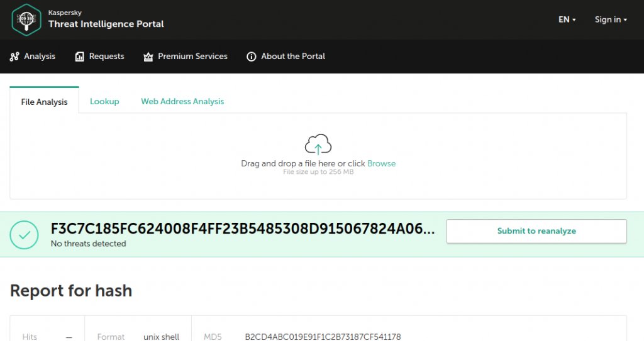The width and height of the screenshot is (644, 341).
Task: Click the unix shell format value
Action: [x=162, y=337]
